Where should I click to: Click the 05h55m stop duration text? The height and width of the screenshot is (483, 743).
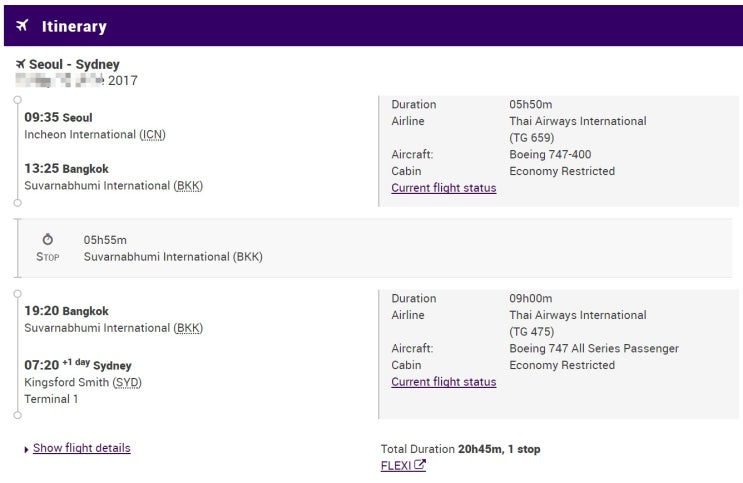click(x=105, y=240)
